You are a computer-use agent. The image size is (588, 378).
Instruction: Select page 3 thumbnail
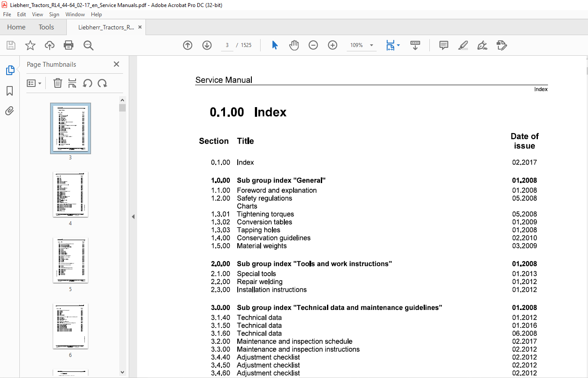(x=70, y=128)
